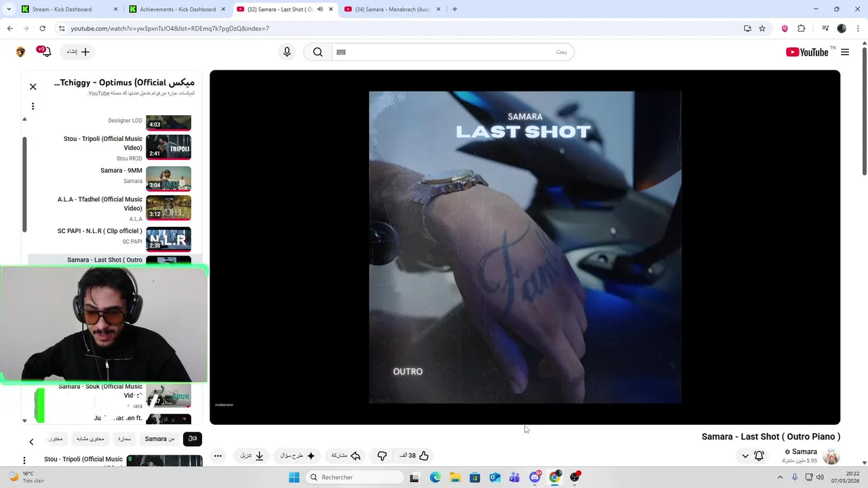
Task: Open Discord from the taskbar
Action: pos(535,477)
